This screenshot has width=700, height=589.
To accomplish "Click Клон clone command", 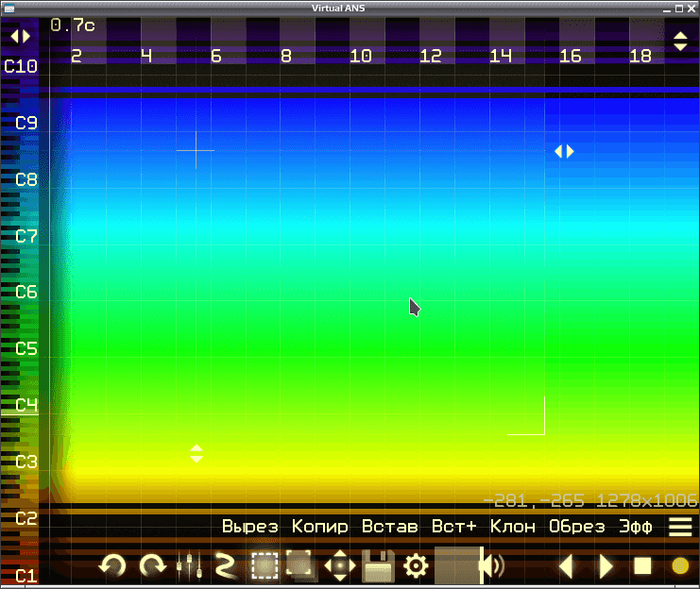I will pyautogui.click(x=513, y=527).
